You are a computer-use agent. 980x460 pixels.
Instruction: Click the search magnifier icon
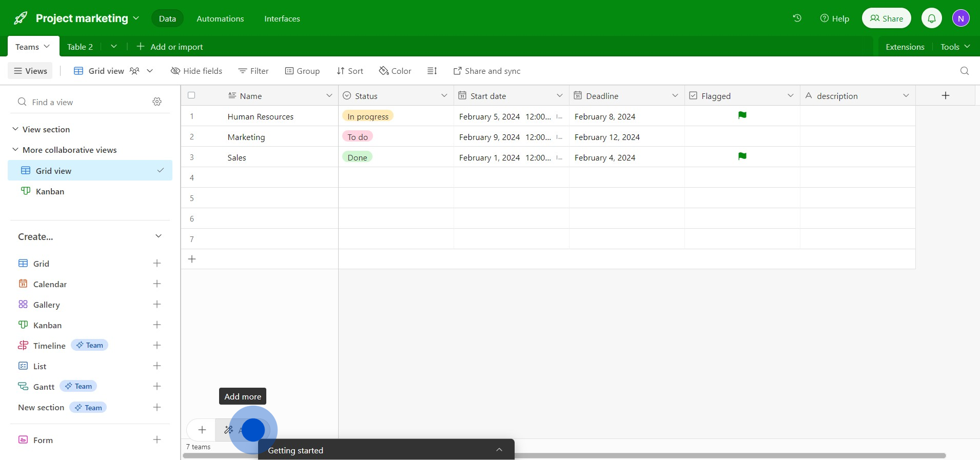[964, 71]
